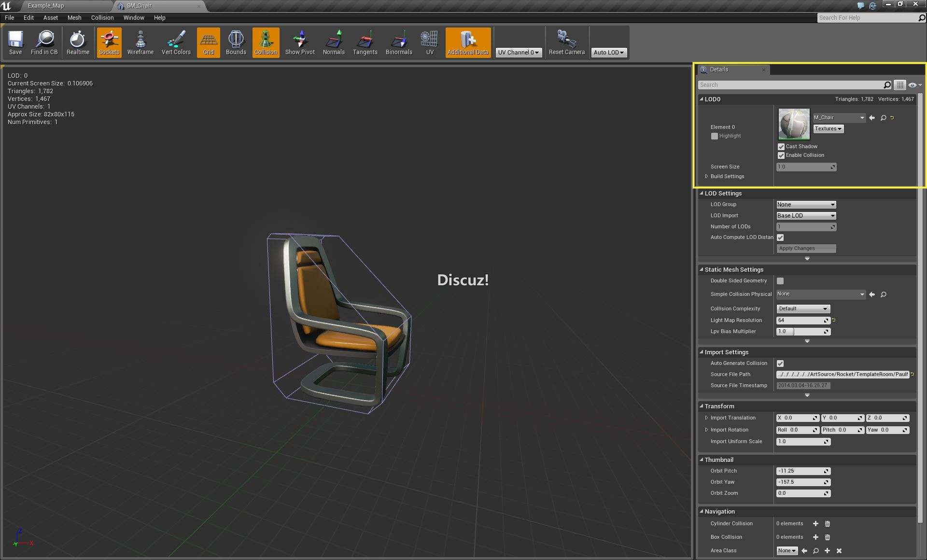This screenshot has width=927, height=560.
Task: Toggle Cast Shadow checkbox
Action: tap(781, 146)
